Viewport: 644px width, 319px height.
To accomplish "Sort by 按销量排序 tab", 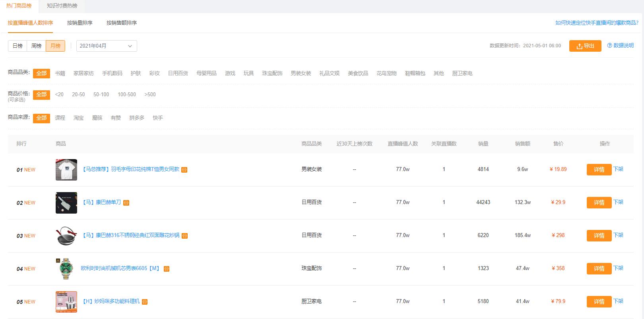I will pyautogui.click(x=80, y=23).
